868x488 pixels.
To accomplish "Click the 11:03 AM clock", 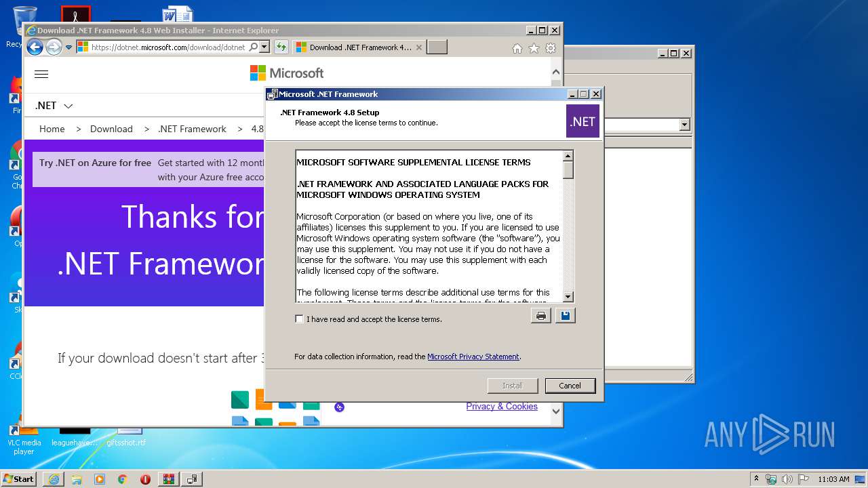I will pos(833,479).
